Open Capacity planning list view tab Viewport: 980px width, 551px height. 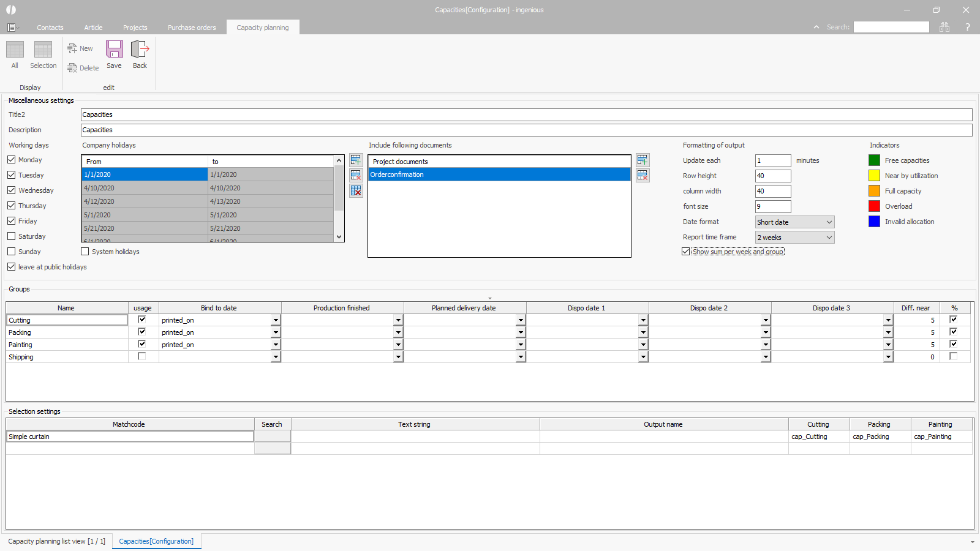pyautogui.click(x=56, y=541)
